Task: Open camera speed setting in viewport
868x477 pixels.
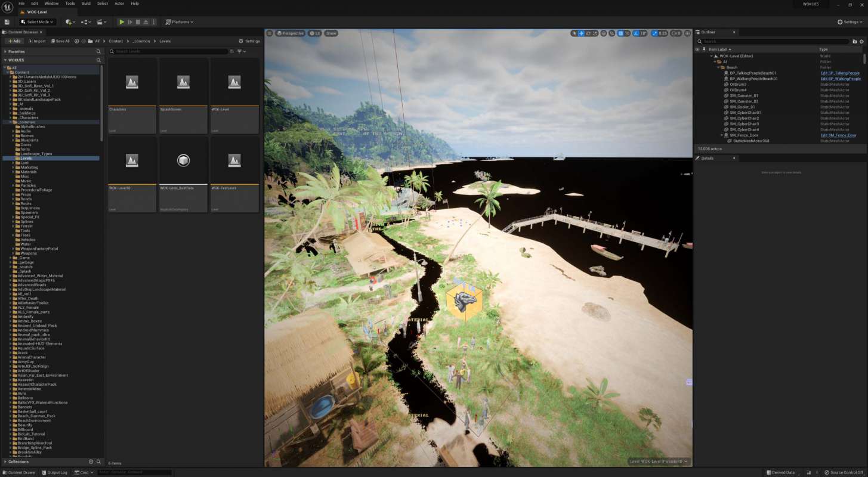Action: coord(675,33)
